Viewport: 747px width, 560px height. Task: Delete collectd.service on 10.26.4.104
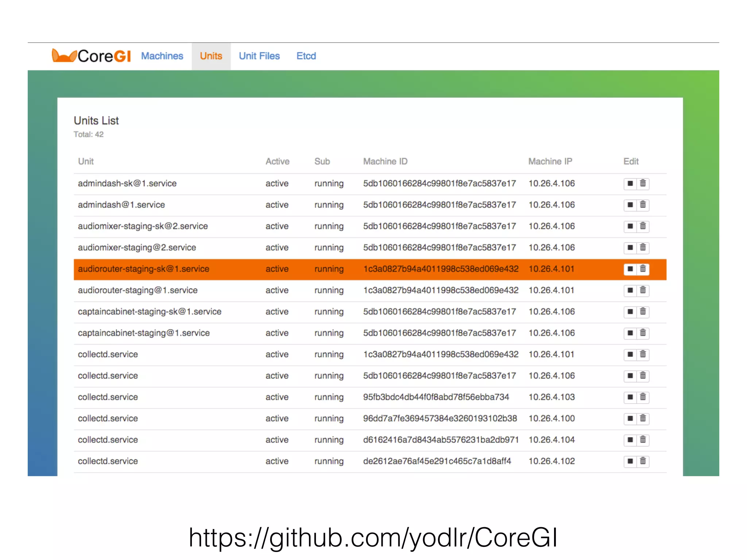pos(643,440)
